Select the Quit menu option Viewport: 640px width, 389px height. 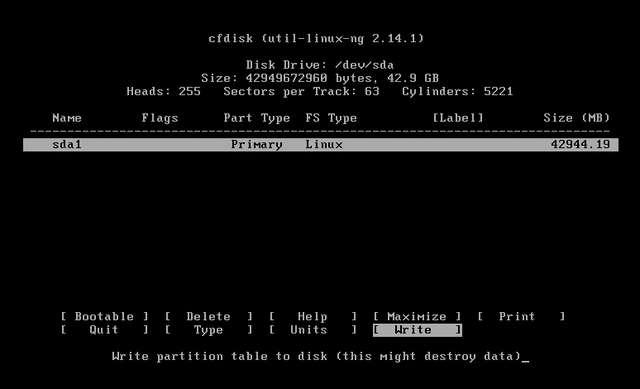(104, 330)
